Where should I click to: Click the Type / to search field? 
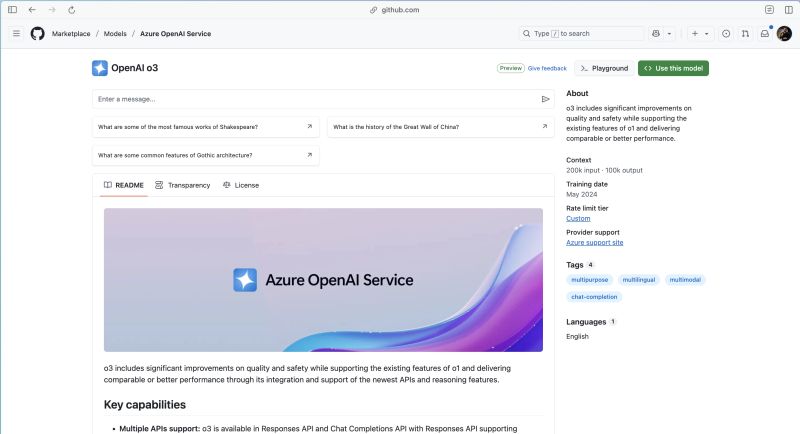pos(581,34)
